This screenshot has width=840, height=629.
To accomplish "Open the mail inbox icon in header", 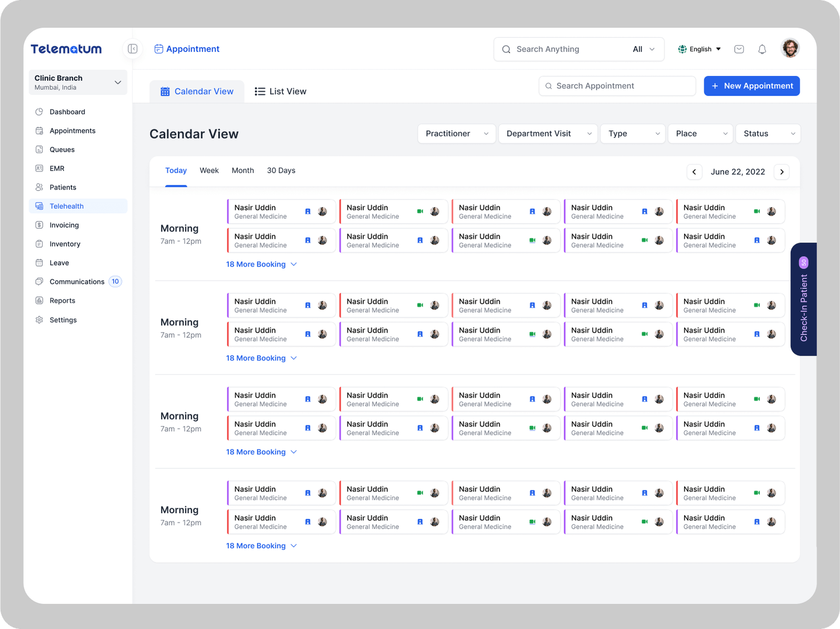I will (739, 49).
